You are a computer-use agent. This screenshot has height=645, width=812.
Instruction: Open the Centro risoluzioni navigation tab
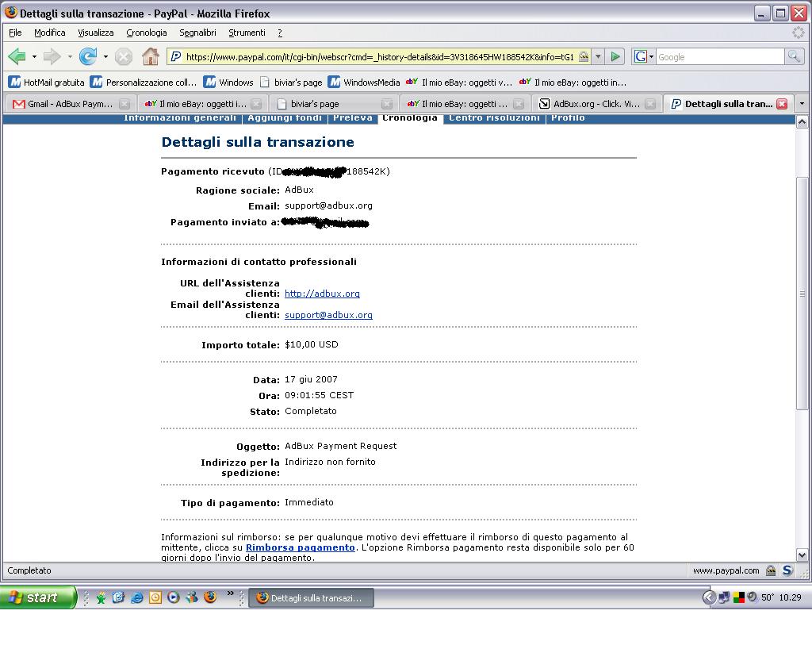pyautogui.click(x=495, y=118)
